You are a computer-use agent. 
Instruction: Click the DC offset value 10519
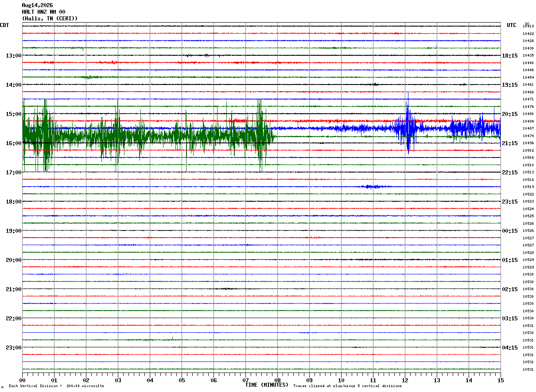[528, 187]
